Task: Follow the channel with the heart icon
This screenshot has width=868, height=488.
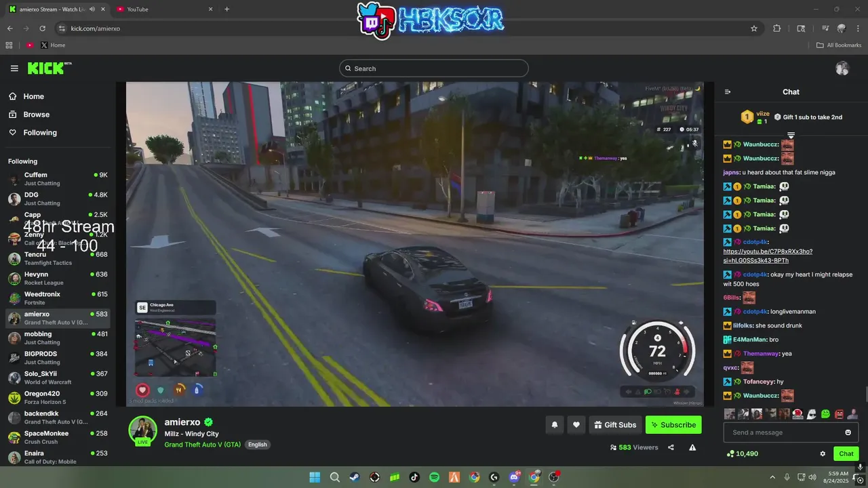Action: 576,425
